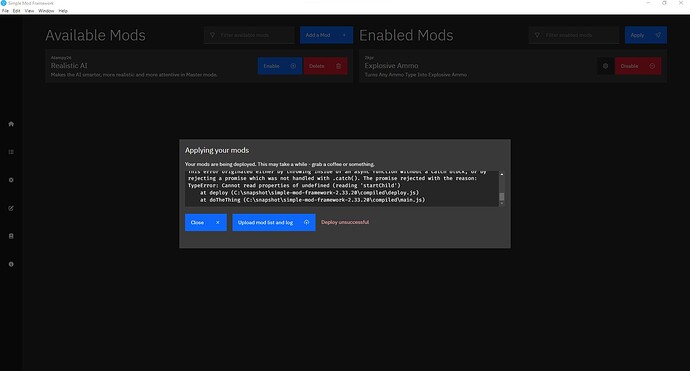Viewport: 690px width, 371px height.
Task: Click the Simple Mod Framework app icon
Action: pyautogui.click(x=4, y=3)
